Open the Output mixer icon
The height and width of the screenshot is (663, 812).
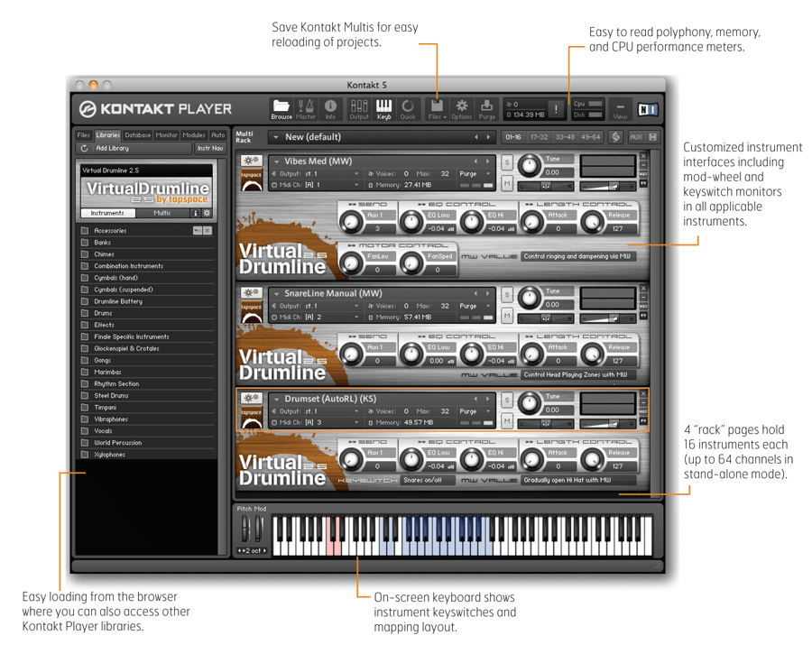[358, 109]
